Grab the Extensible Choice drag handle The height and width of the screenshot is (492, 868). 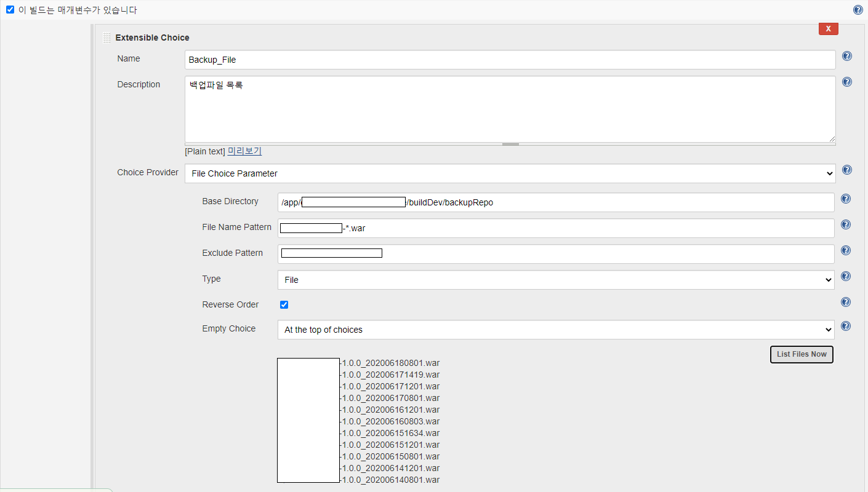(107, 38)
